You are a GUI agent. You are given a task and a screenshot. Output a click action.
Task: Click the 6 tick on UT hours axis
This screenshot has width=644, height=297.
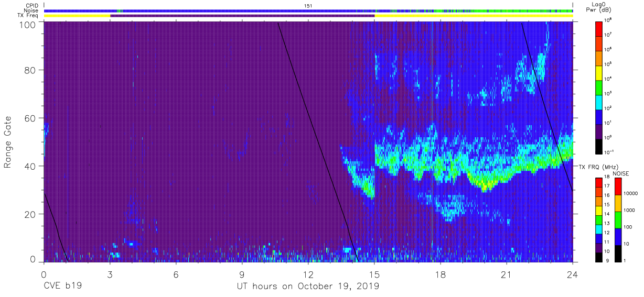pyautogui.click(x=176, y=274)
